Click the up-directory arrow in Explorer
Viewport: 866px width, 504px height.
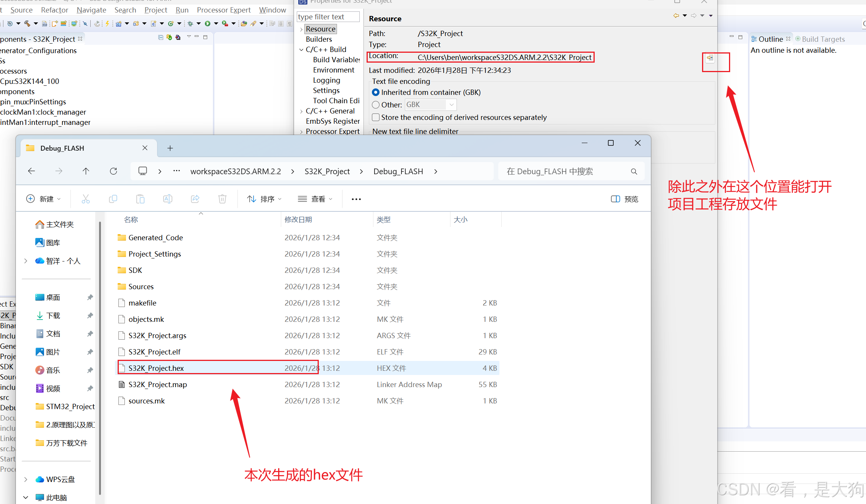[86, 171]
